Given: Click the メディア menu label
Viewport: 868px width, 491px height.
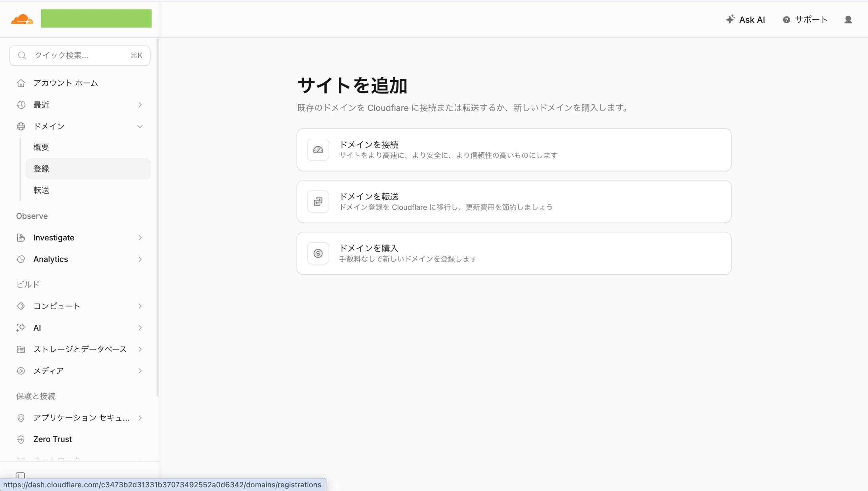Looking at the screenshot, I should pyautogui.click(x=48, y=371).
